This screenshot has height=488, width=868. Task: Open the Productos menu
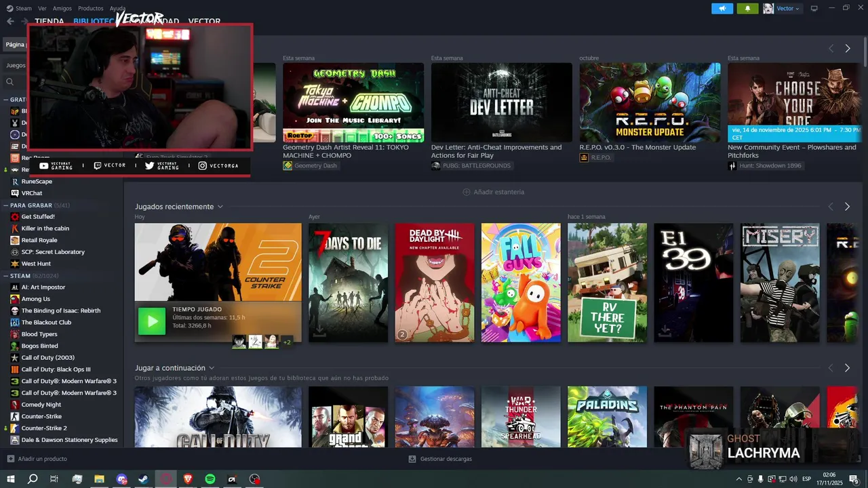(91, 8)
